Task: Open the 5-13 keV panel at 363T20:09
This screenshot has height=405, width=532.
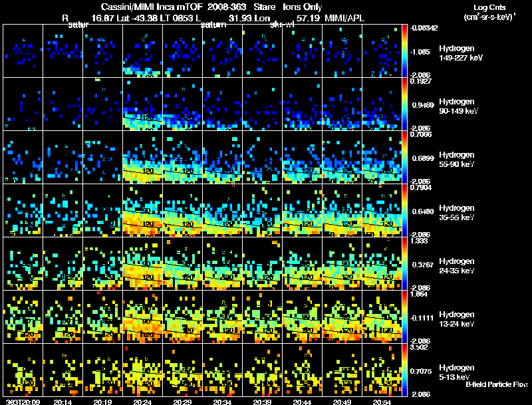Action: pos(23,370)
